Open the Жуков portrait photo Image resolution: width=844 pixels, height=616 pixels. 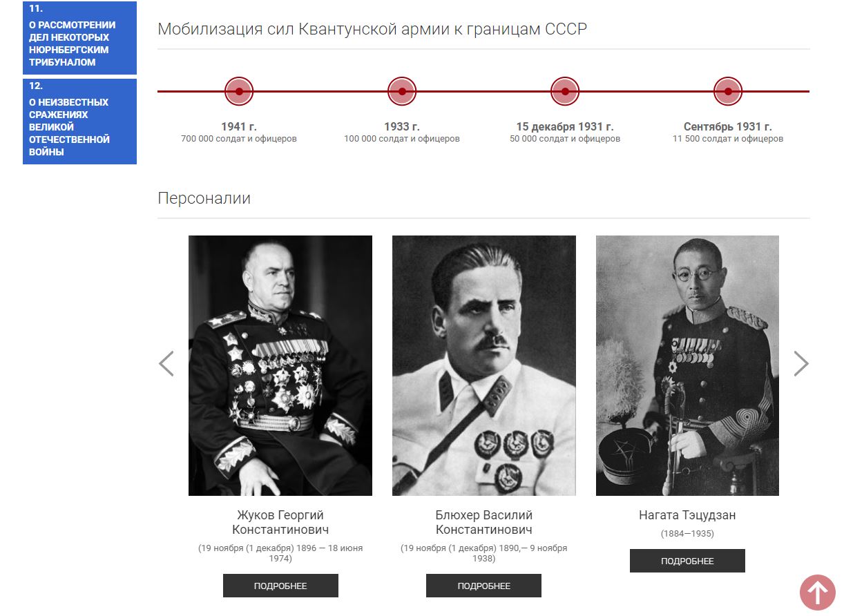pyautogui.click(x=280, y=365)
